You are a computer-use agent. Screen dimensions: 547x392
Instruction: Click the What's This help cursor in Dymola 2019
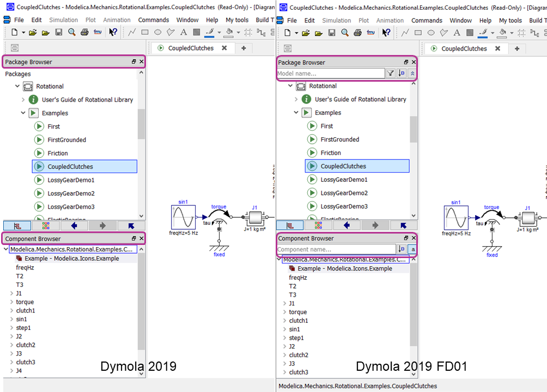click(113, 33)
